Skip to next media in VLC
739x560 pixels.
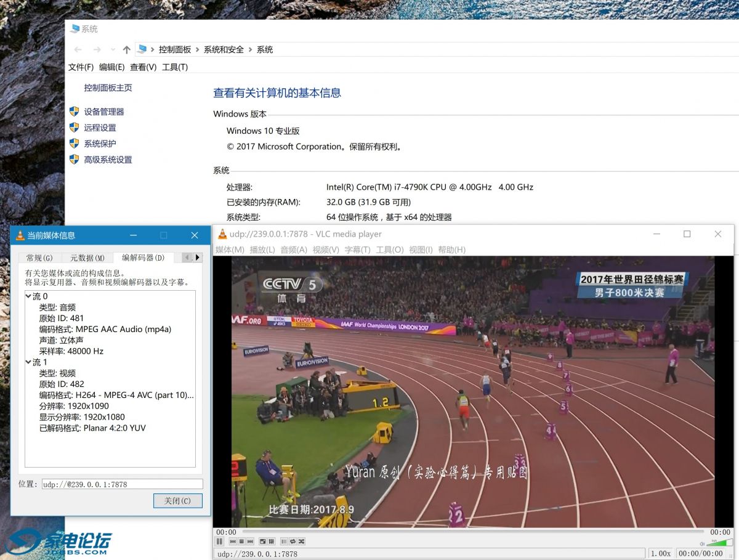[250, 542]
